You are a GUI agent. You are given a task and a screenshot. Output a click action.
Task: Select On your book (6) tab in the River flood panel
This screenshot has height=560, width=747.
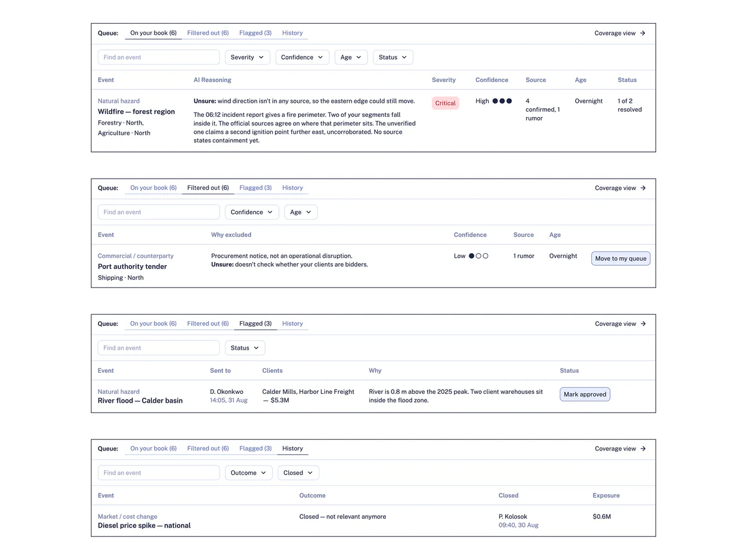tap(153, 324)
